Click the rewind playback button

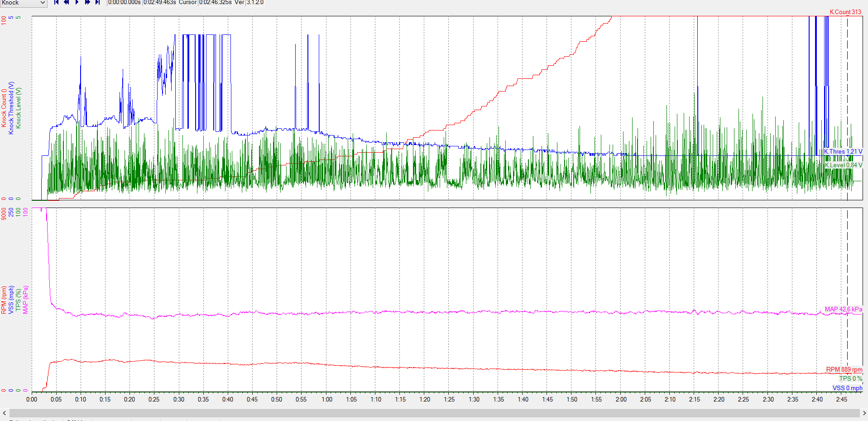pyautogui.click(x=67, y=2)
